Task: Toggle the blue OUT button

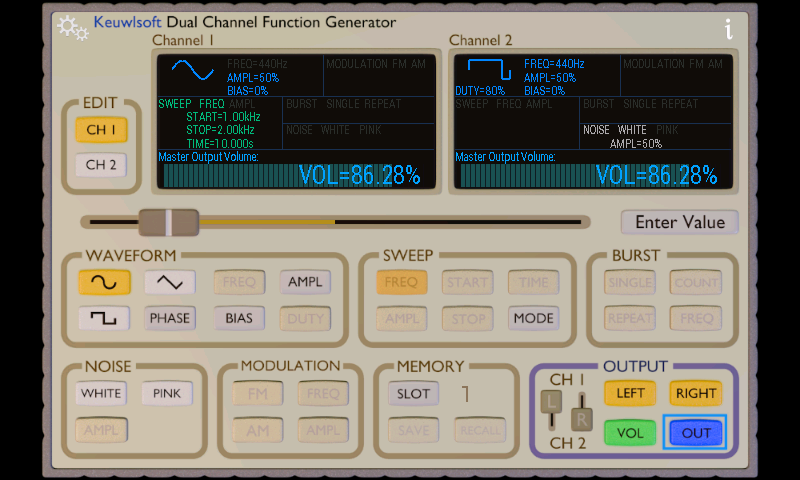Action: [x=696, y=433]
